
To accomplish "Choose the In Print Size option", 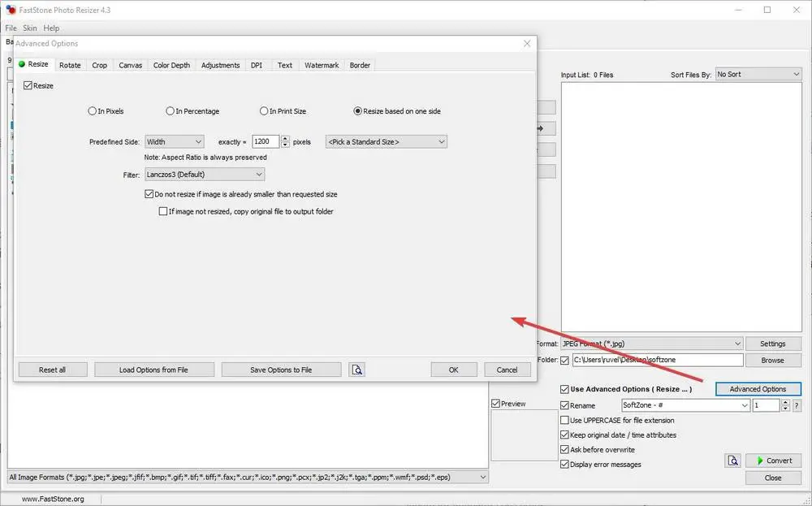I will click(x=264, y=110).
